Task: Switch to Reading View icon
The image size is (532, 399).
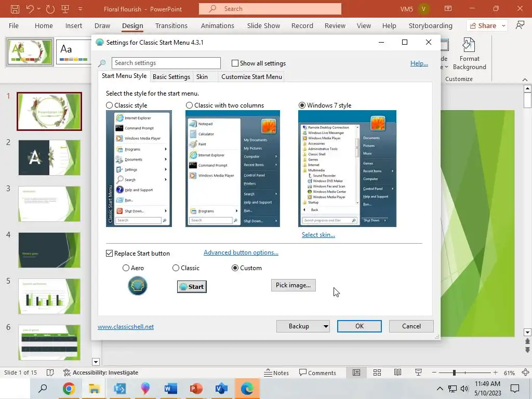Action: pyautogui.click(x=397, y=373)
